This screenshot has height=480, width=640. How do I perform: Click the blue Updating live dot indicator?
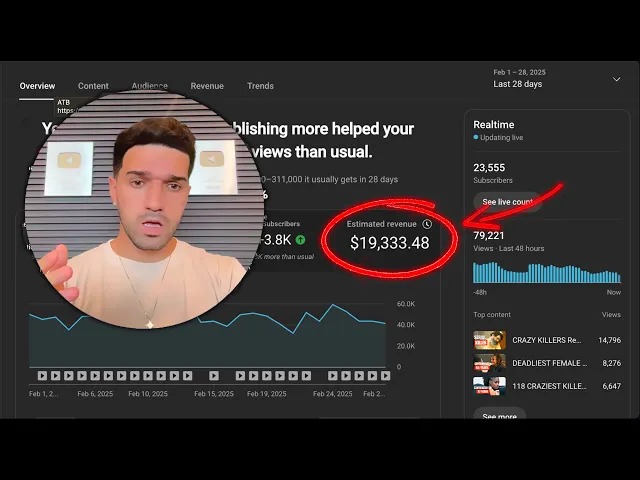pos(476,137)
